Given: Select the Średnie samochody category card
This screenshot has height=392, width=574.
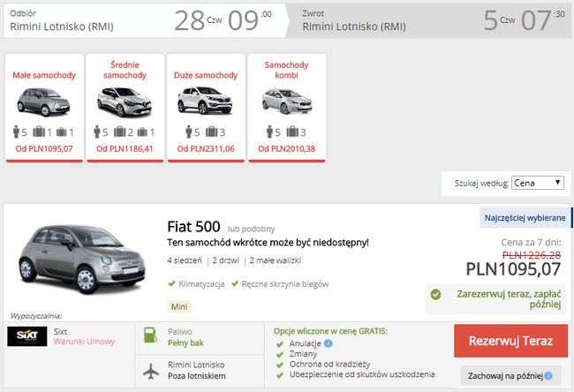Looking at the screenshot, I should (x=125, y=108).
